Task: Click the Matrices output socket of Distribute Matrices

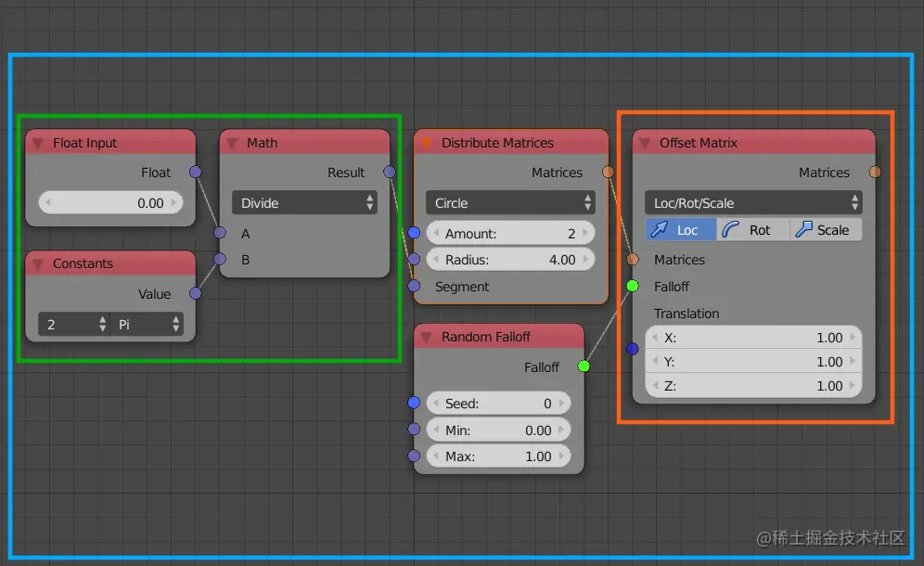Action: point(608,172)
